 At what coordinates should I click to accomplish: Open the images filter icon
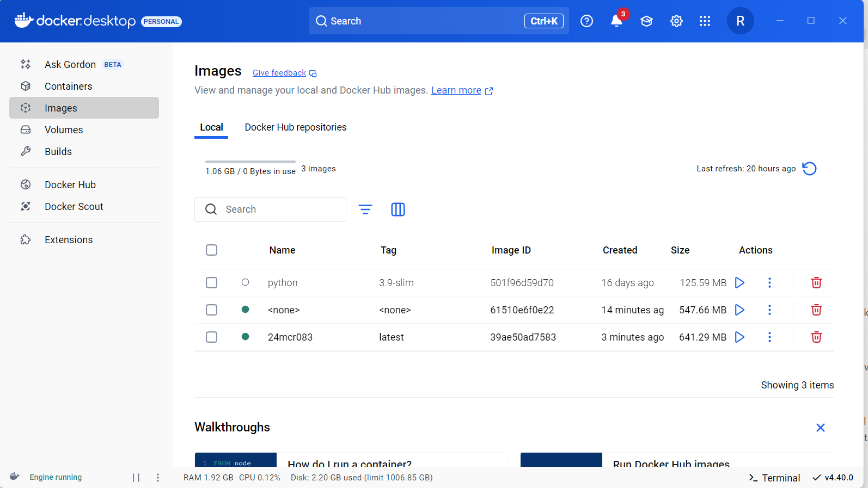click(365, 209)
